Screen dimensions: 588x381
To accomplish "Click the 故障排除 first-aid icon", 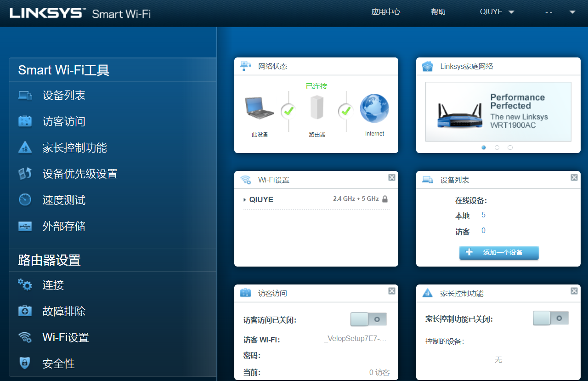I will click(x=25, y=311).
